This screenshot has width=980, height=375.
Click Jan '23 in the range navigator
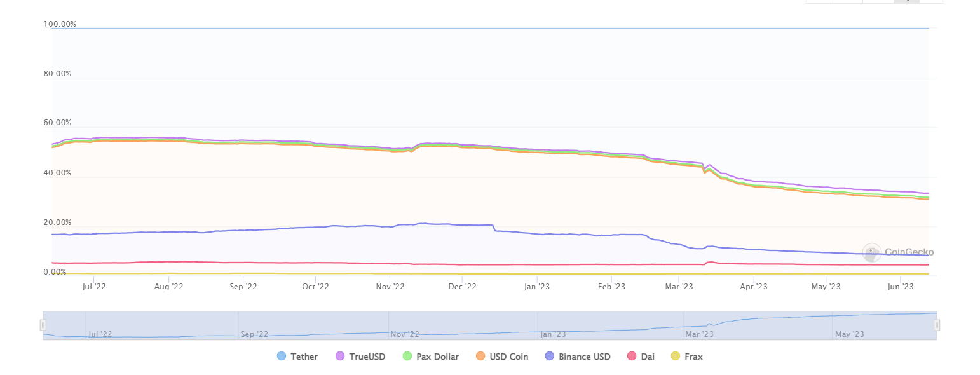tap(553, 334)
